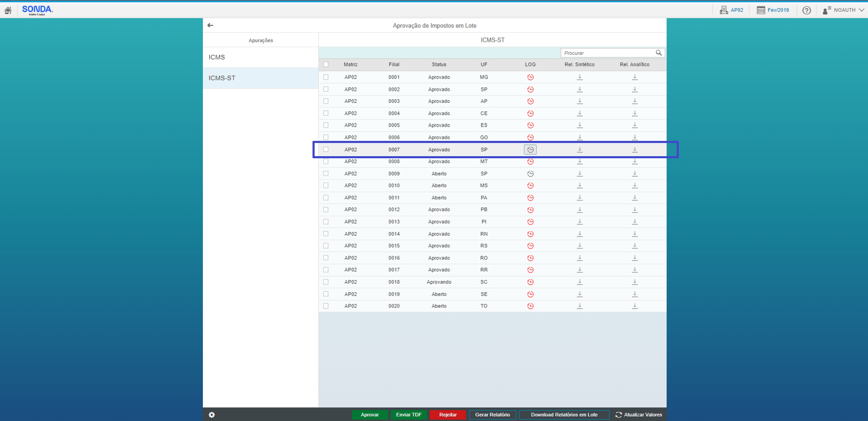868x421 pixels.
Task: Click the UF cell MT
Action: click(x=484, y=161)
